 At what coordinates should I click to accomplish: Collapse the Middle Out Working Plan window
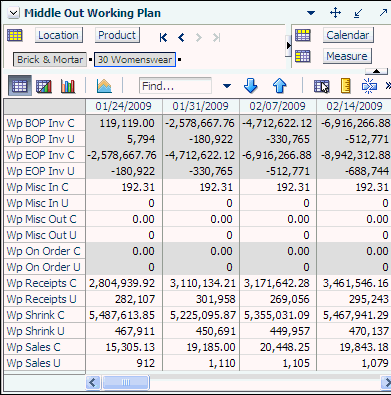(14, 13)
